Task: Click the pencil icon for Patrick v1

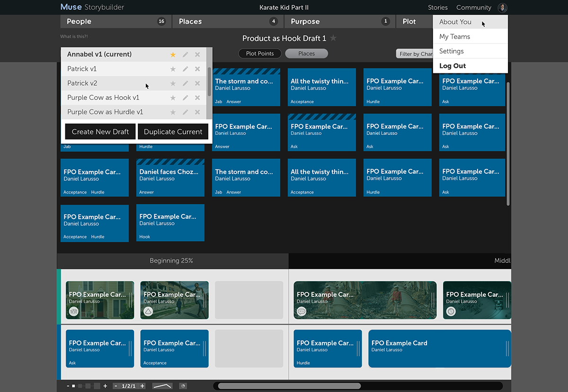Action: point(185,69)
